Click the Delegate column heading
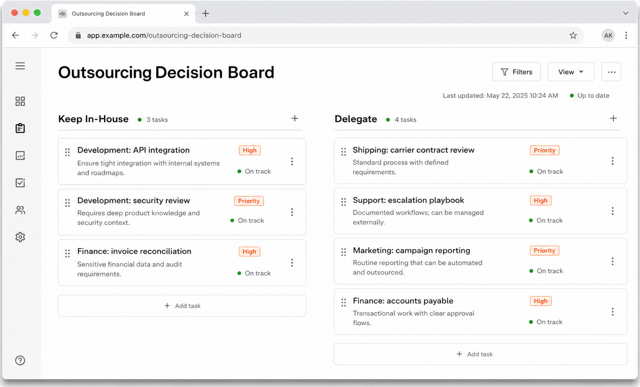The width and height of the screenshot is (640, 387). (x=356, y=119)
